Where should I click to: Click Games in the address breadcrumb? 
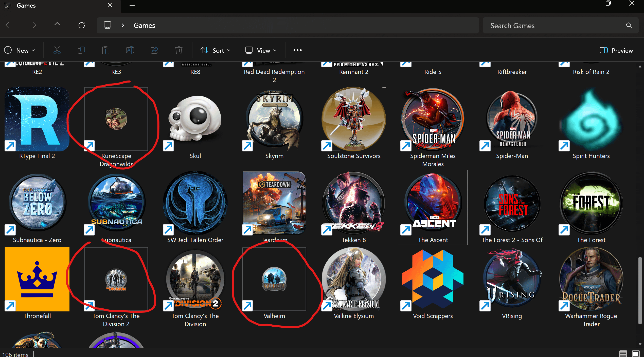click(x=144, y=25)
